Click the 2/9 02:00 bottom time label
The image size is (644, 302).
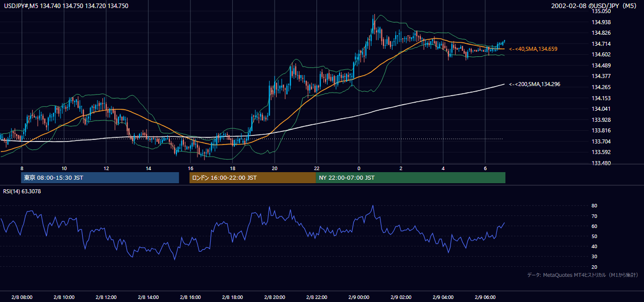(x=401, y=297)
